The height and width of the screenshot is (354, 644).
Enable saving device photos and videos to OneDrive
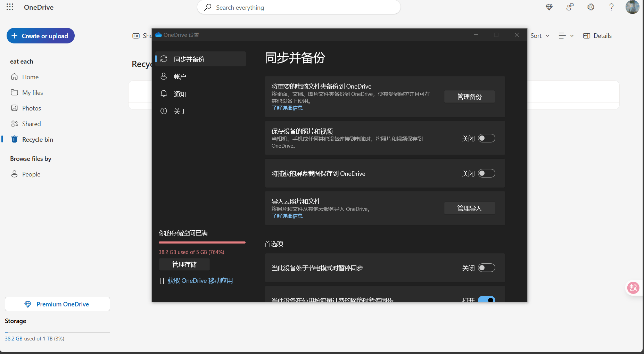point(487,138)
